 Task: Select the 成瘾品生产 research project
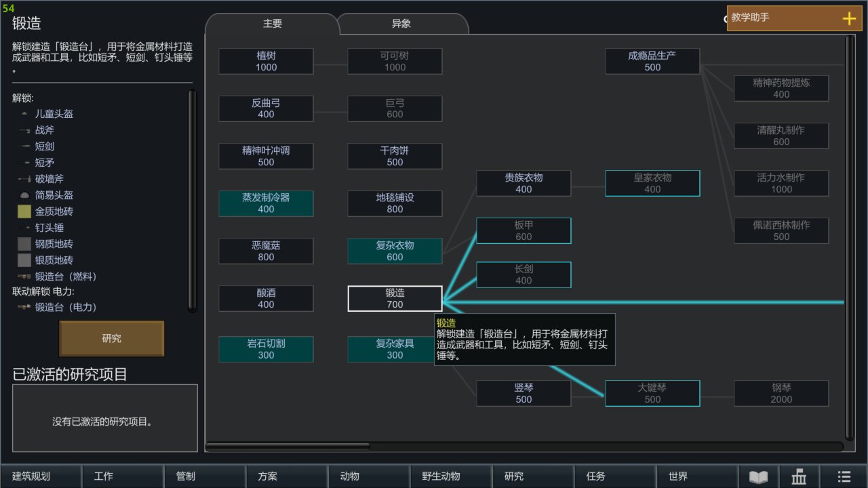(652, 61)
